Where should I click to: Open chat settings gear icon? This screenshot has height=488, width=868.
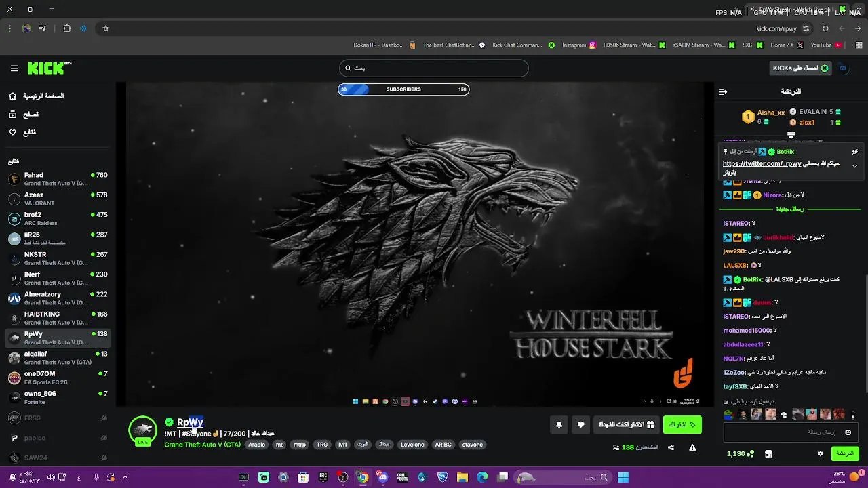pyautogui.click(x=820, y=453)
